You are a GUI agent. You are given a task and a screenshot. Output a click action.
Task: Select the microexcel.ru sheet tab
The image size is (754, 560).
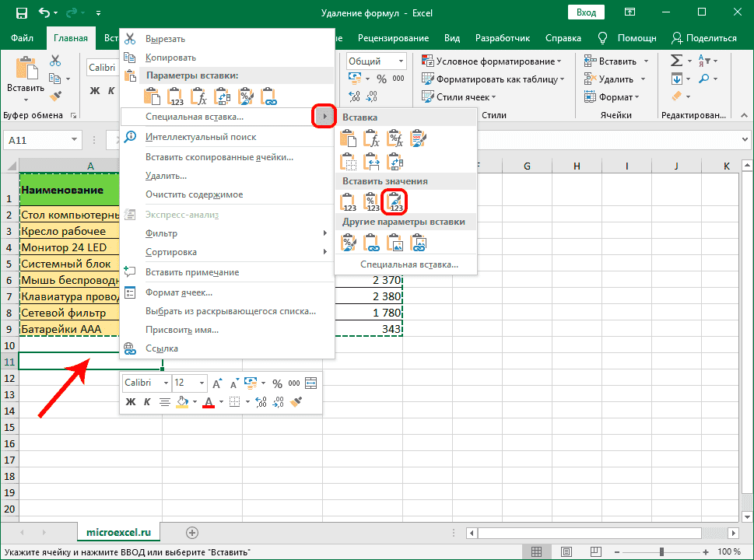point(119,532)
